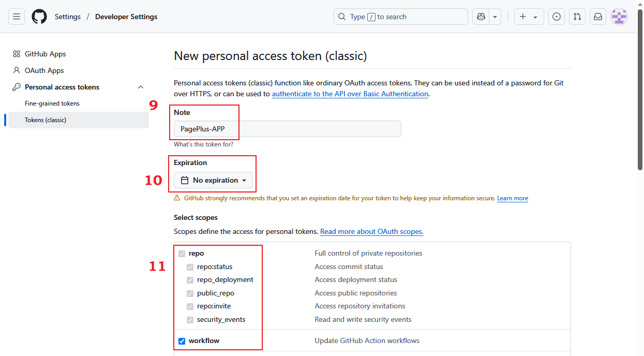This screenshot has height=356, width=644.
Task: Open the Copilot dropdown arrow
Action: tap(496, 17)
